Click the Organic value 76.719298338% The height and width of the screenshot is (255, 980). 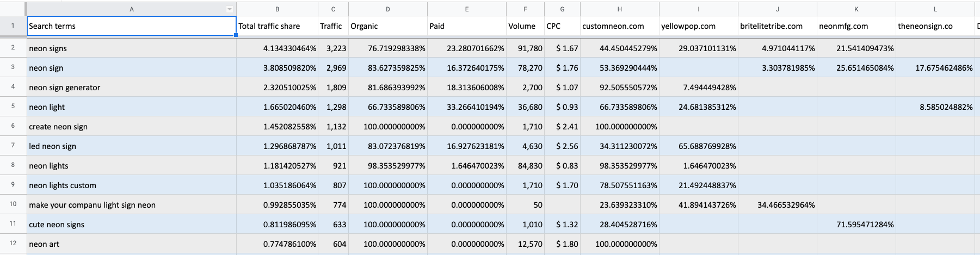pyautogui.click(x=388, y=48)
